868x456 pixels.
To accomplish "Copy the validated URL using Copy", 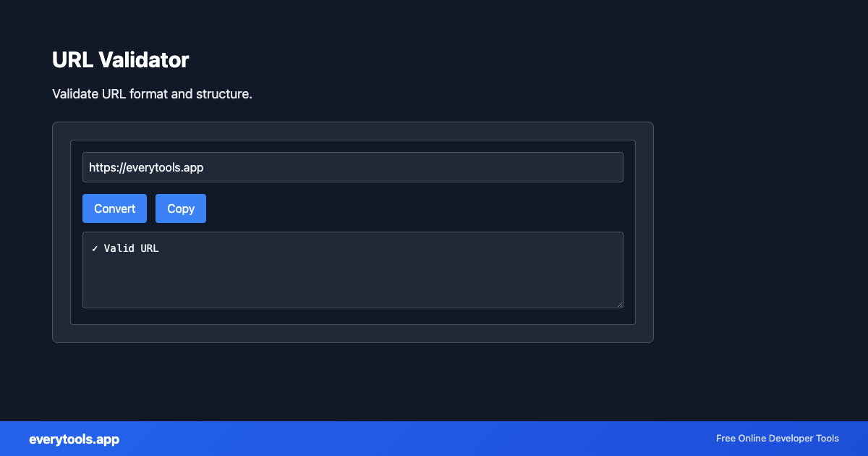I will click(180, 208).
